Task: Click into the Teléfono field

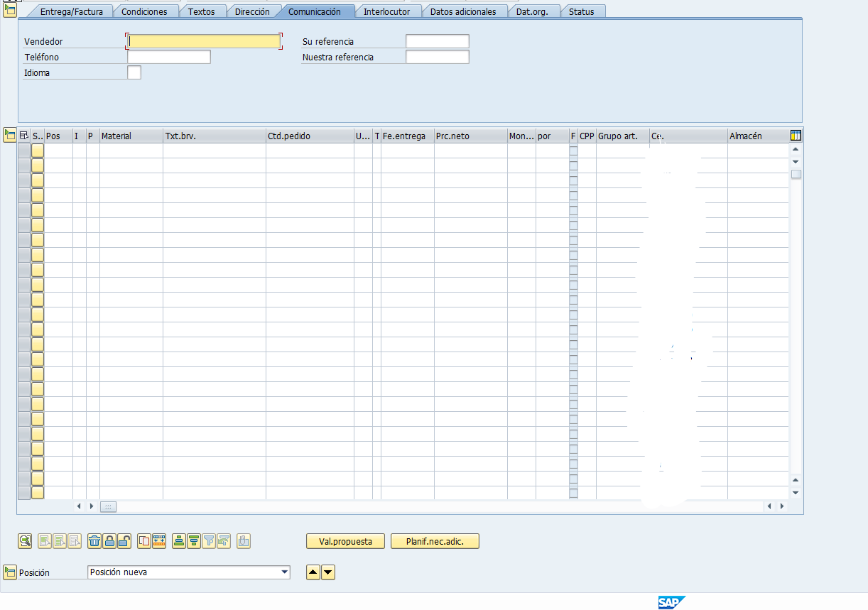Action: point(169,57)
